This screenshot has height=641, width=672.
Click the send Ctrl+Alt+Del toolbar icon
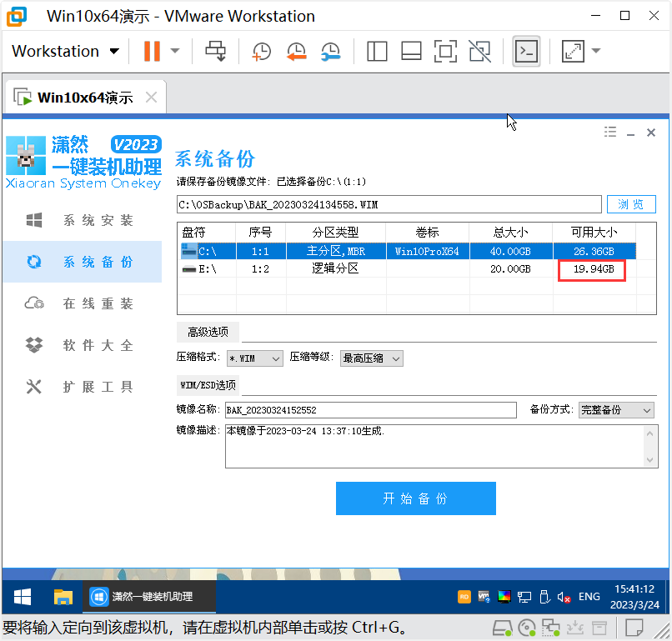click(216, 52)
